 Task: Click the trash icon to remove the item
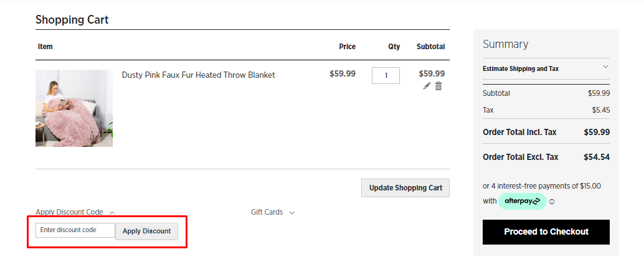(438, 87)
